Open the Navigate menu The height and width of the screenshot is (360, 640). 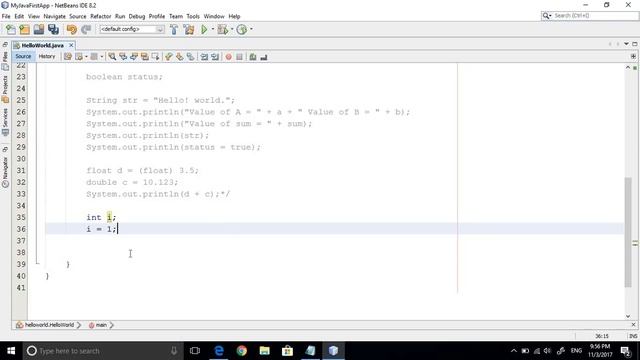[x=55, y=16]
